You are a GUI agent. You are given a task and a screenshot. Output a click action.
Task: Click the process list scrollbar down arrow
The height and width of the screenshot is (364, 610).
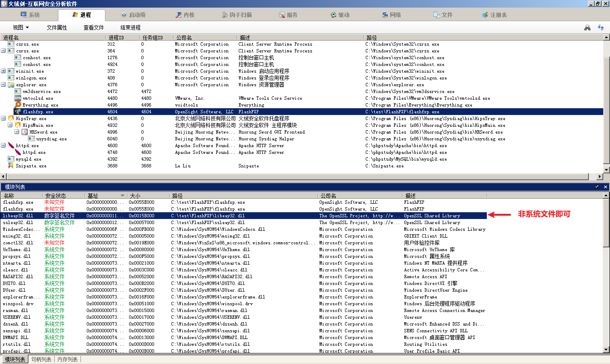tap(607, 170)
